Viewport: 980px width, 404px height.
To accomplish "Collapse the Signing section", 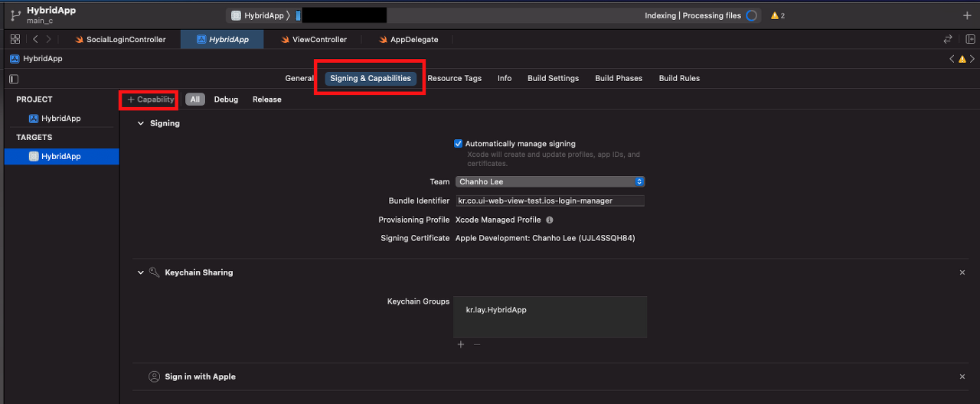I will [x=141, y=123].
